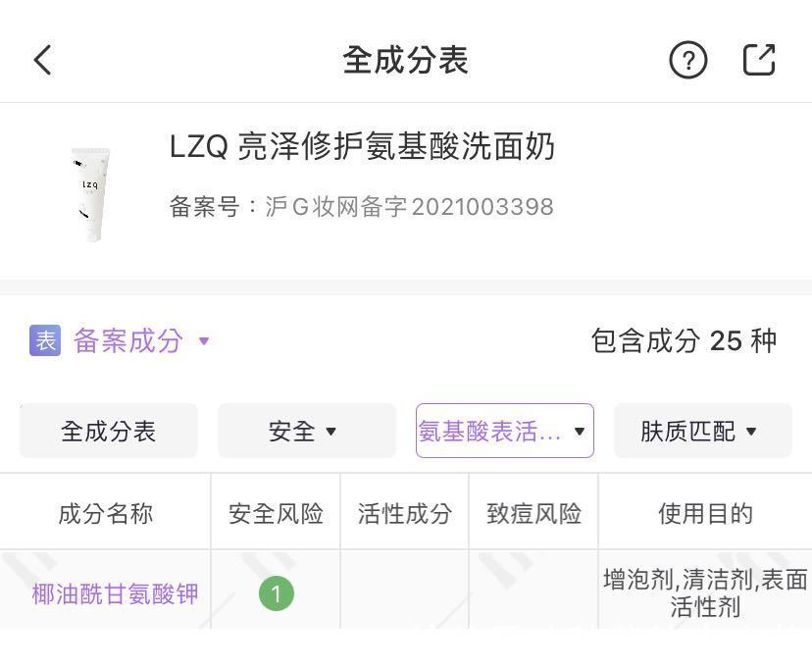Screen dimensions: 812x668
Task: Expand the 安全 filter dropdown
Action: click(306, 431)
